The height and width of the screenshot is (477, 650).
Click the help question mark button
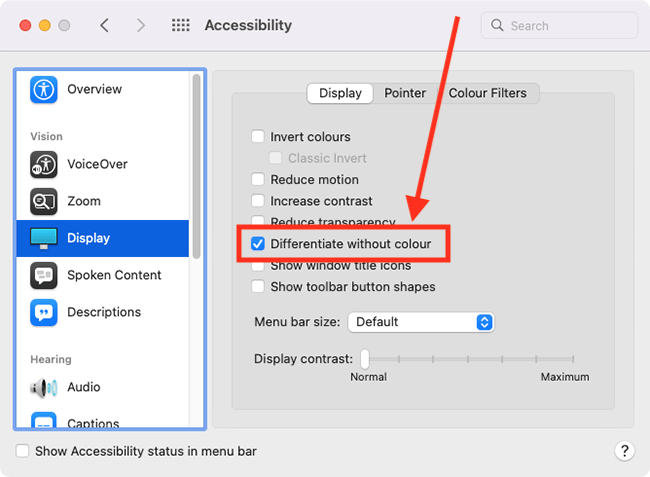(624, 450)
